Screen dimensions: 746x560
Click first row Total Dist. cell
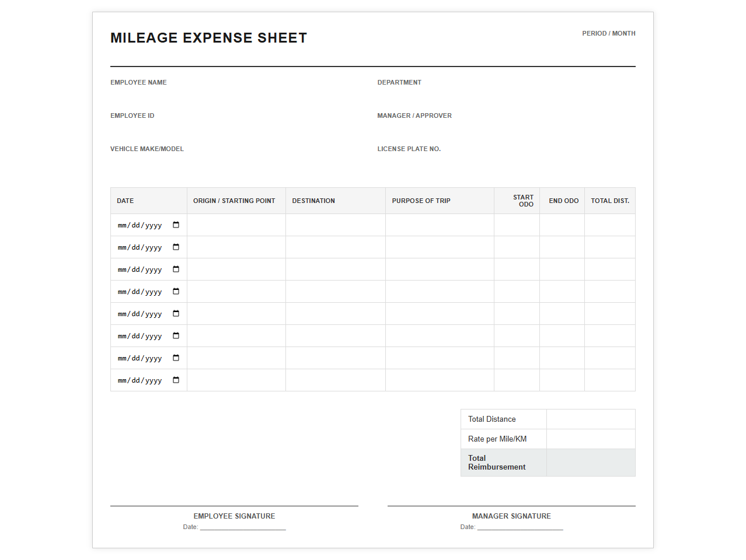[610, 225]
